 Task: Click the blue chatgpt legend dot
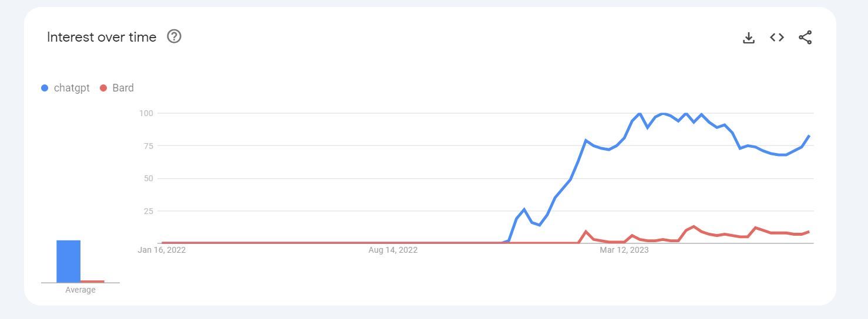pyautogui.click(x=45, y=88)
